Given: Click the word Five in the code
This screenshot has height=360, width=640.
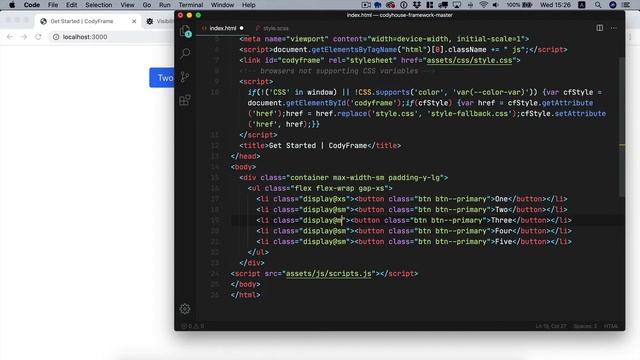Looking at the screenshot, I should point(503,242).
